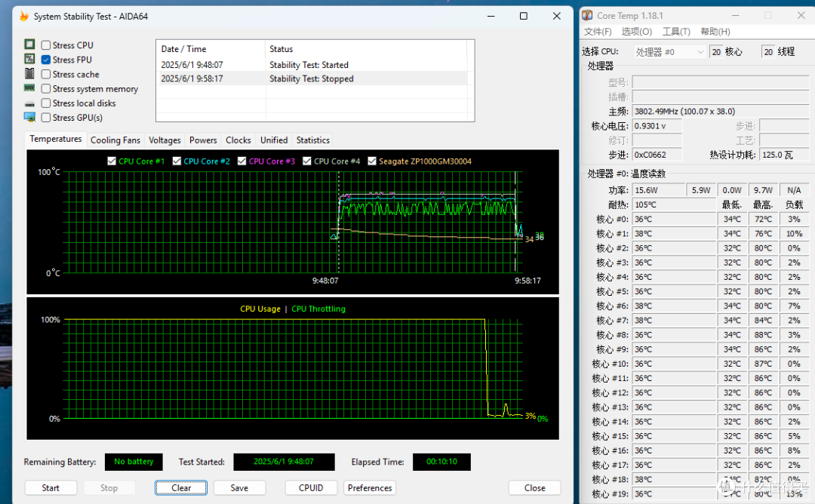Image resolution: width=815 pixels, height=504 pixels.
Task: Click the 功率 field showing 15.6W
Action: pos(658,190)
